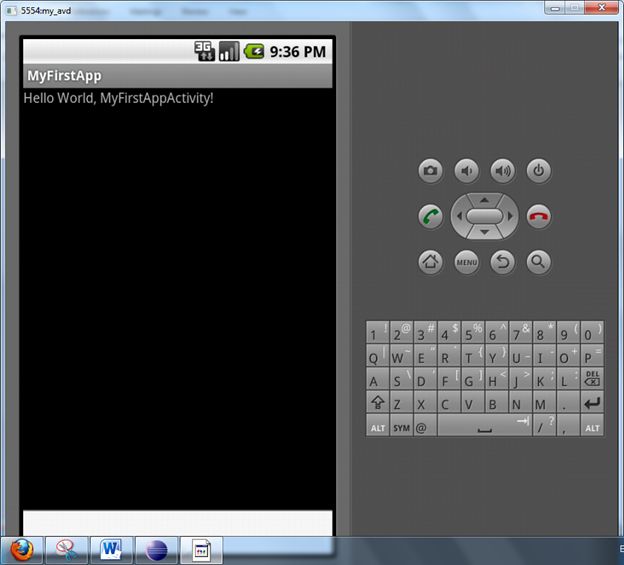The image size is (624, 565).
Task: Tap the J key on emulator keyboard
Action: 521,379
